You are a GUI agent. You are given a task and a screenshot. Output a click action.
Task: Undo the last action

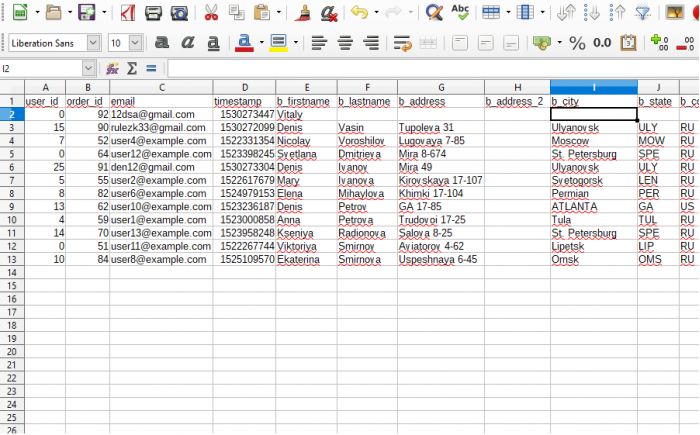point(359,12)
